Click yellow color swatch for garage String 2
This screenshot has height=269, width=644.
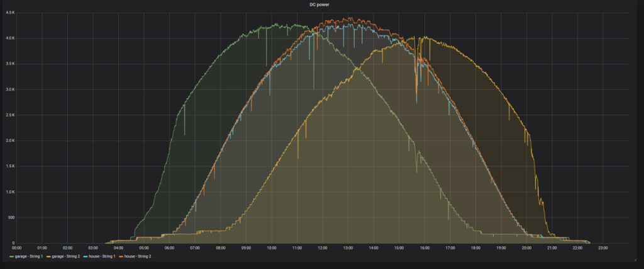(x=50, y=257)
